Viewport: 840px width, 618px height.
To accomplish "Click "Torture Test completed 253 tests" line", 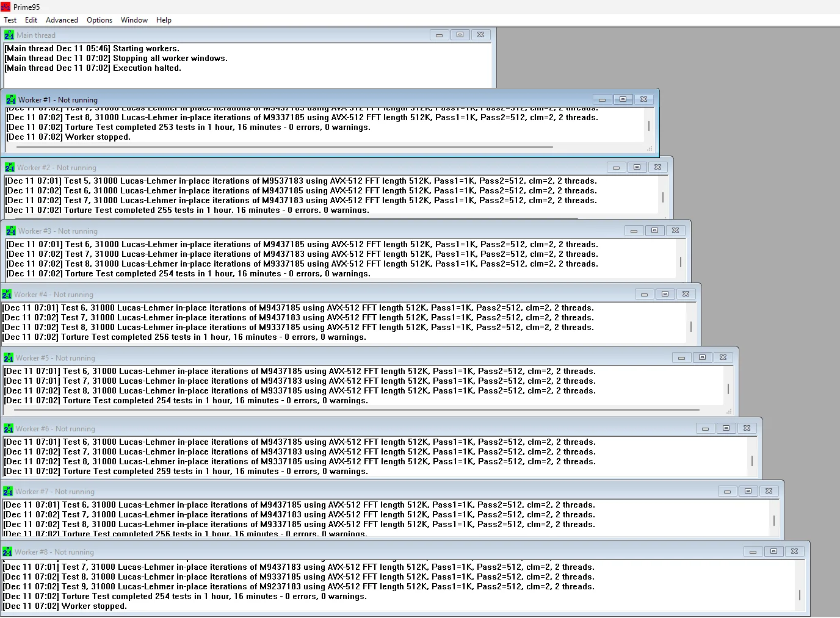I will tap(189, 128).
